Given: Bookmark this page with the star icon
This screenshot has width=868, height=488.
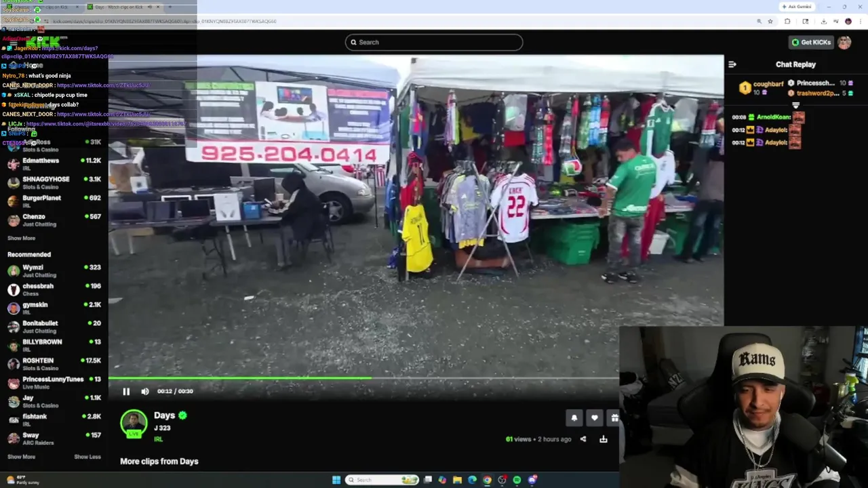Looking at the screenshot, I should click(x=770, y=21).
